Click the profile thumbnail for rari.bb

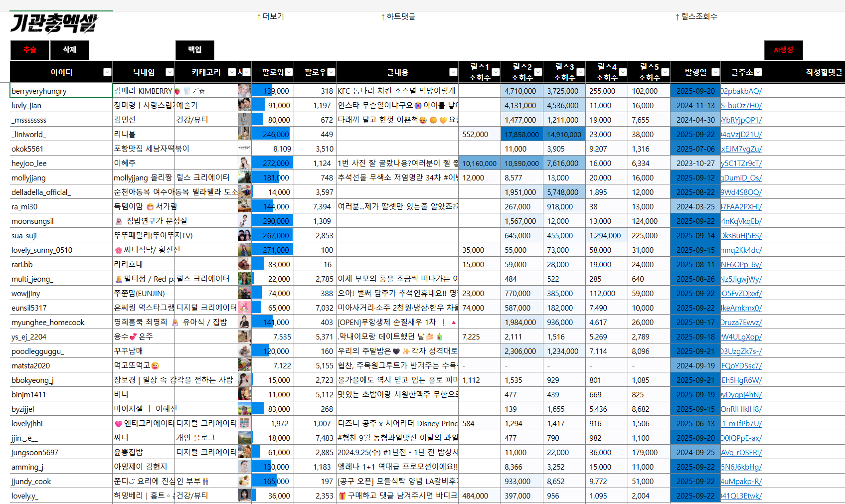coord(244,264)
